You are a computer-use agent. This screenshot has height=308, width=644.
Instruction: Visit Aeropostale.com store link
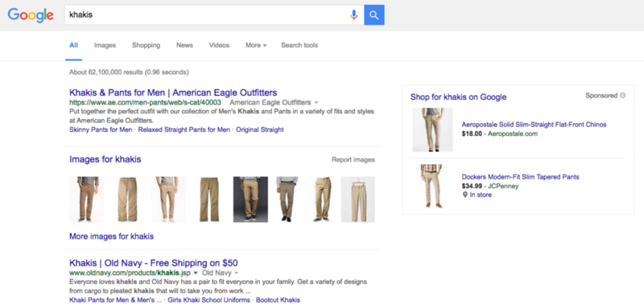tap(513, 133)
